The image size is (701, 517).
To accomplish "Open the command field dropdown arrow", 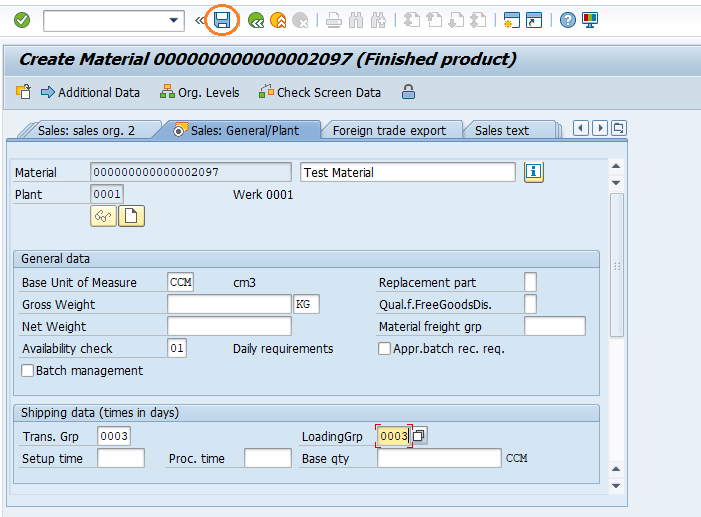I will 173,21.
